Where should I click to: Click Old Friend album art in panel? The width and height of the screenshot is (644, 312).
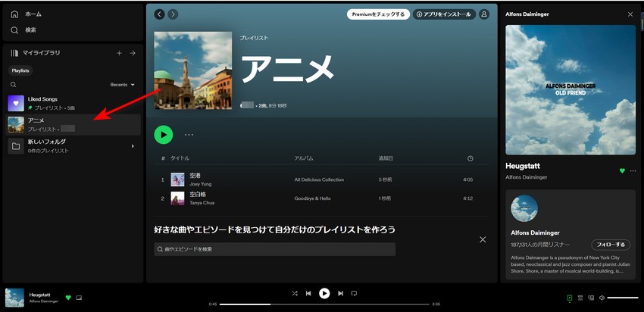pos(571,90)
